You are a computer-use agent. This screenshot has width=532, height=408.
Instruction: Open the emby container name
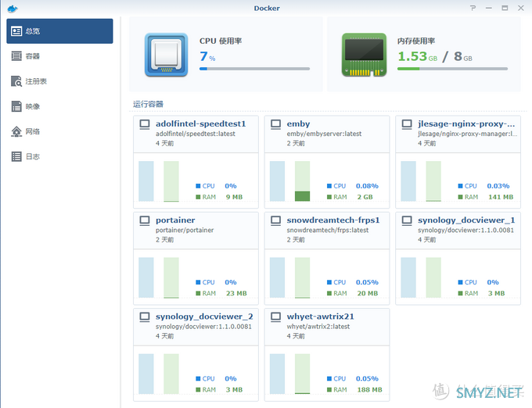(298, 124)
